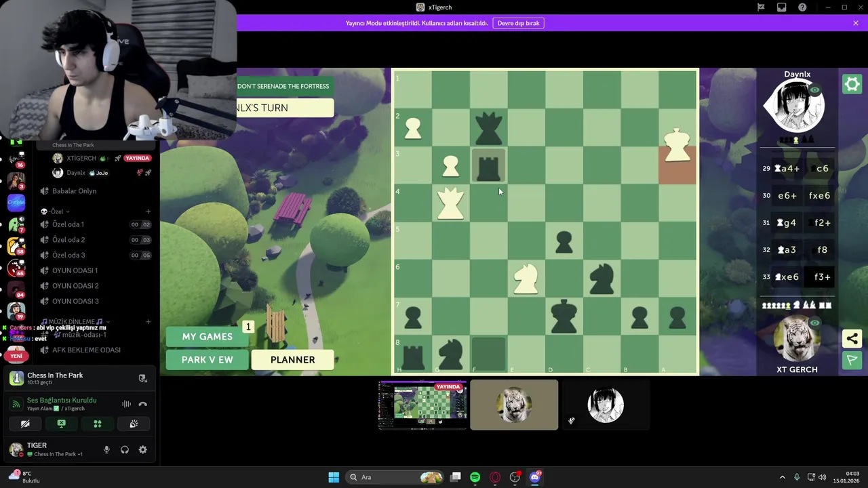
Task: Open müzik-odası-1 text channel
Action: point(96,335)
